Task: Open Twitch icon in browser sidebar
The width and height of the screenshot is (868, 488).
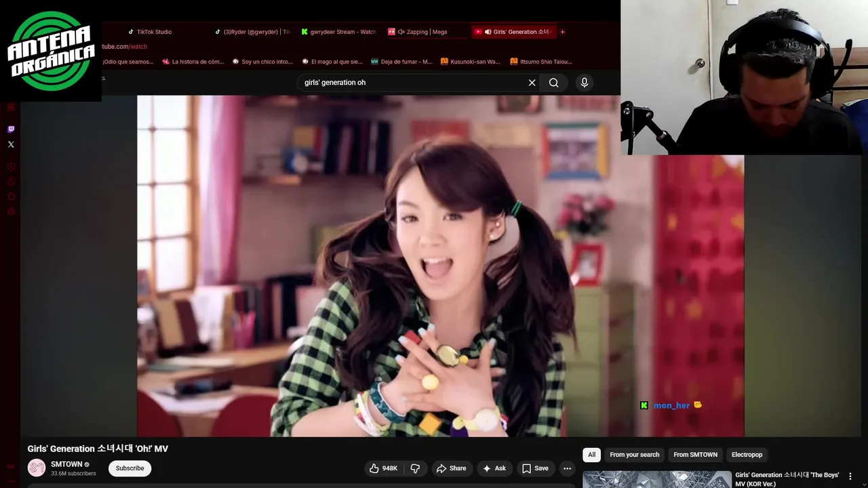Action: [x=11, y=129]
